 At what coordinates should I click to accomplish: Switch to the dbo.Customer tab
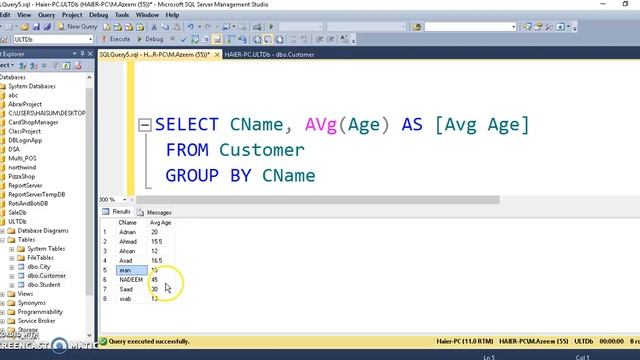pyautogui.click(x=269, y=54)
